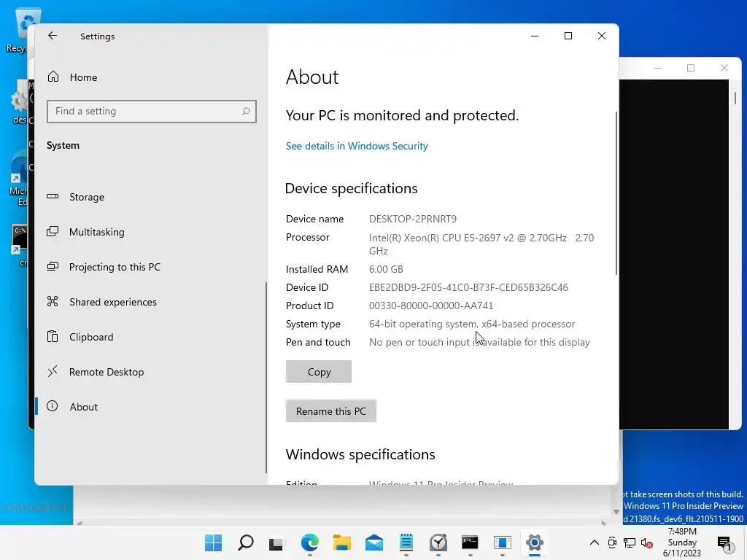Open Task View on the taskbar

276,543
